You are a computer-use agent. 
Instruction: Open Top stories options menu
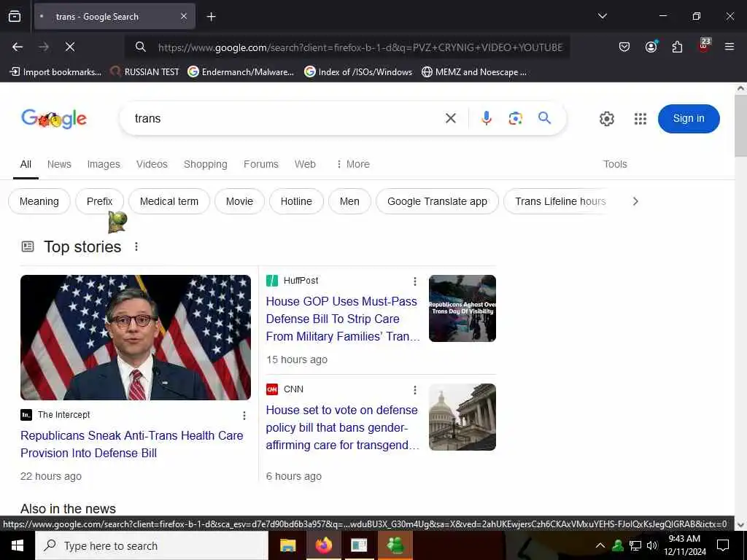click(136, 246)
